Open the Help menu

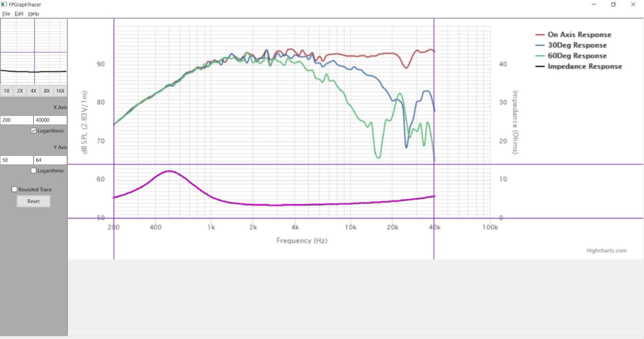[33, 14]
